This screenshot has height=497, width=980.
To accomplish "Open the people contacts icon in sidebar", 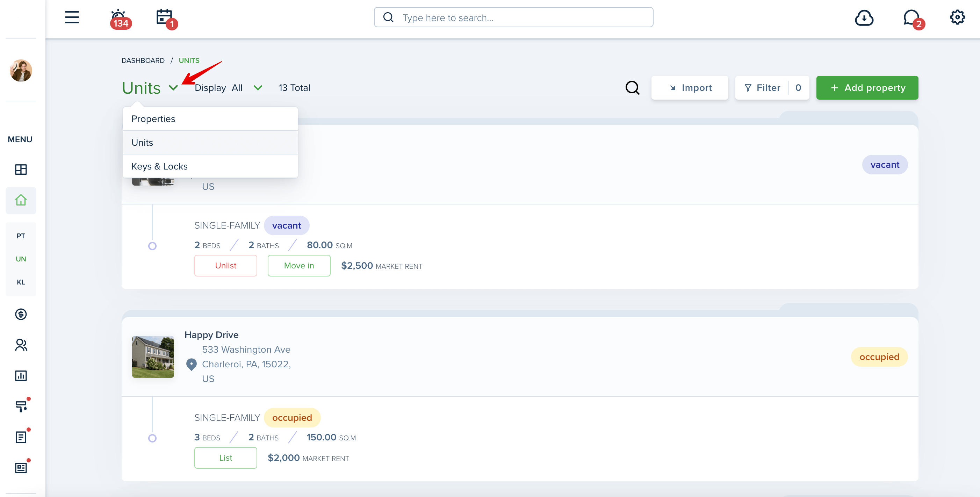I will coord(21,345).
